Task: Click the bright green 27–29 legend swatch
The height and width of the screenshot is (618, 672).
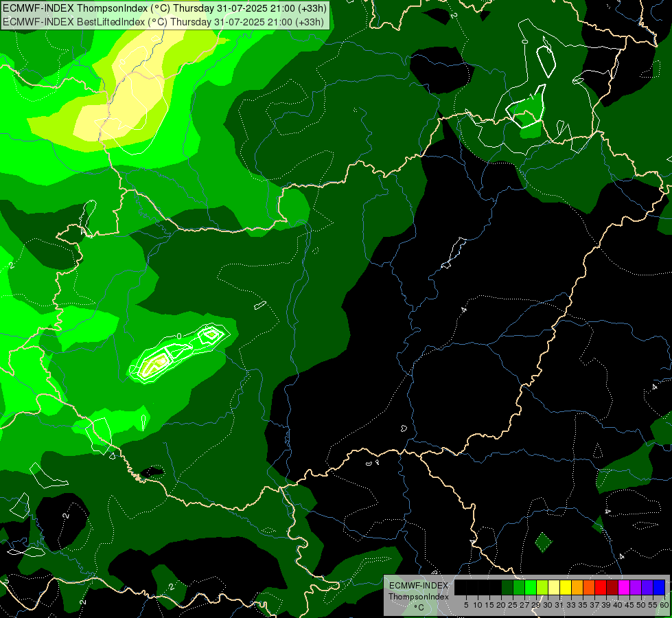Action: (x=531, y=587)
